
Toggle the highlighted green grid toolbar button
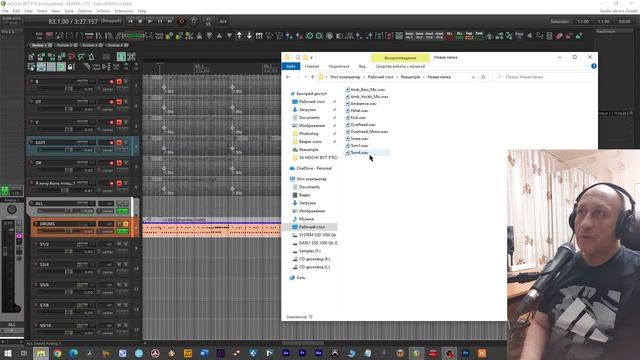121,57
